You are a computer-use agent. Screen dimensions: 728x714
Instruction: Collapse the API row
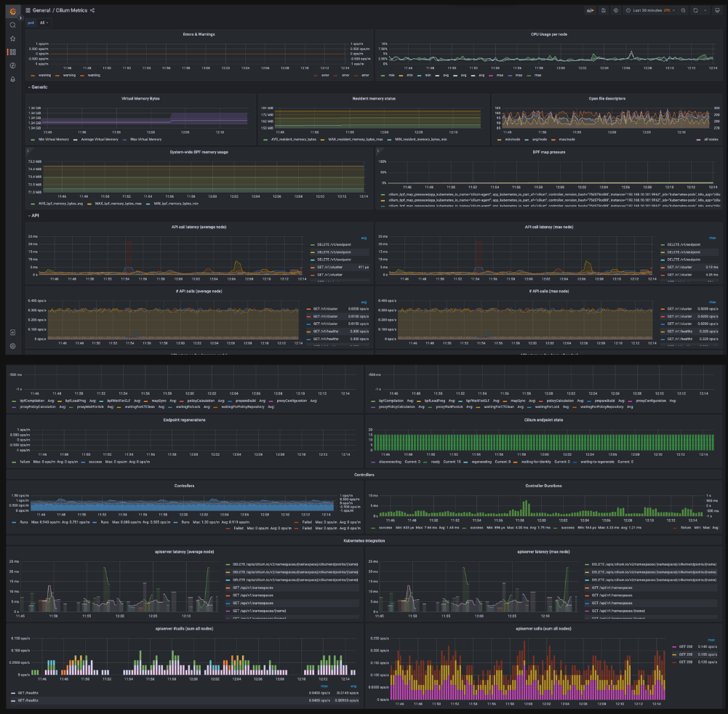33,216
